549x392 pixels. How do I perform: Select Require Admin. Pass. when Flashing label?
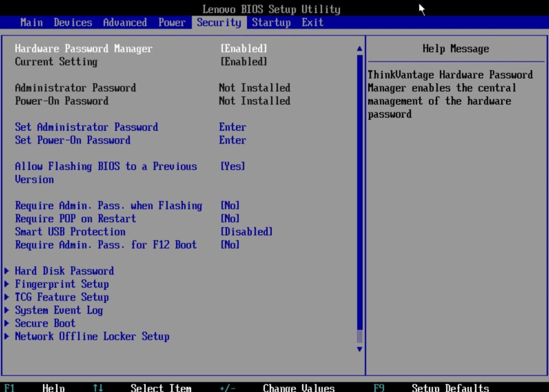pyautogui.click(x=108, y=206)
